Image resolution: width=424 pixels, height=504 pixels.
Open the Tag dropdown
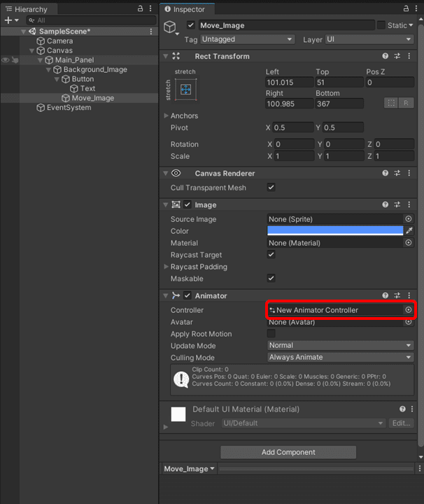tap(248, 39)
